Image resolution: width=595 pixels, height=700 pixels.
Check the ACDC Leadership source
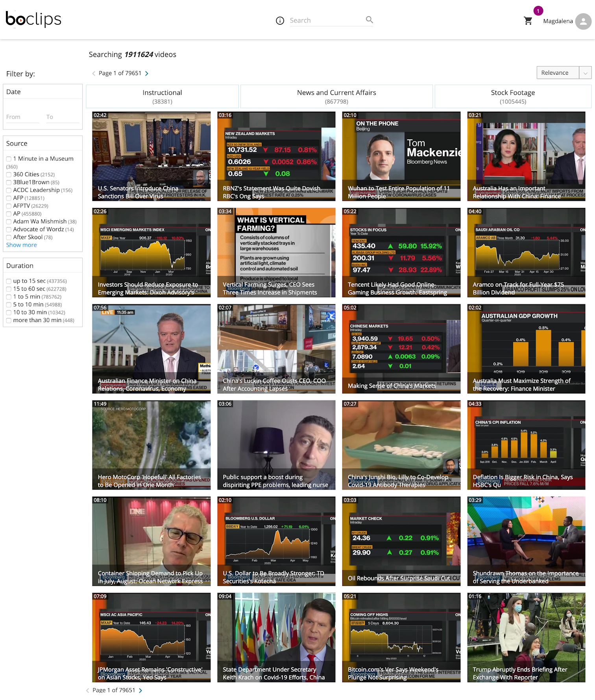pyautogui.click(x=9, y=190)
